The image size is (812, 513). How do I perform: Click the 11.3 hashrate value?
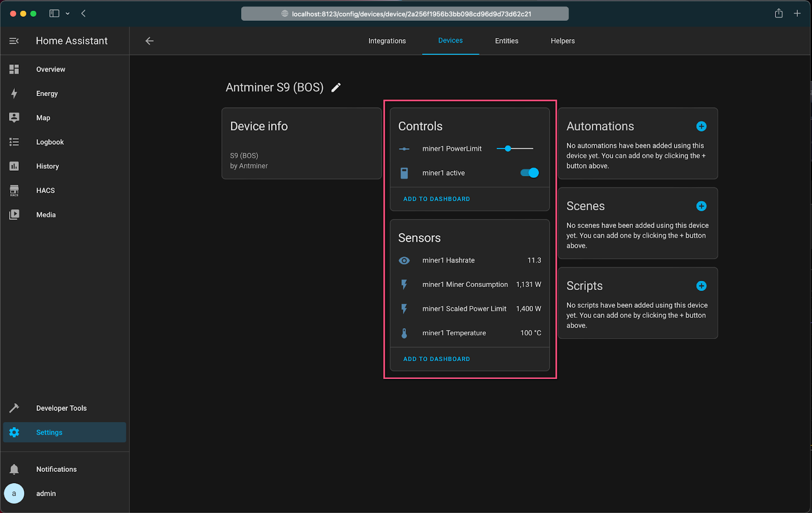534,260
